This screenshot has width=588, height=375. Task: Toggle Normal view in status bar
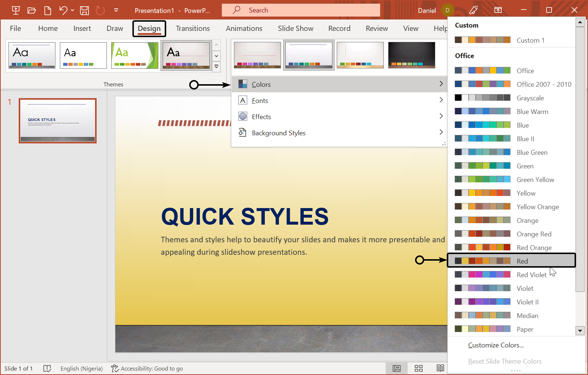pos(396,368)
